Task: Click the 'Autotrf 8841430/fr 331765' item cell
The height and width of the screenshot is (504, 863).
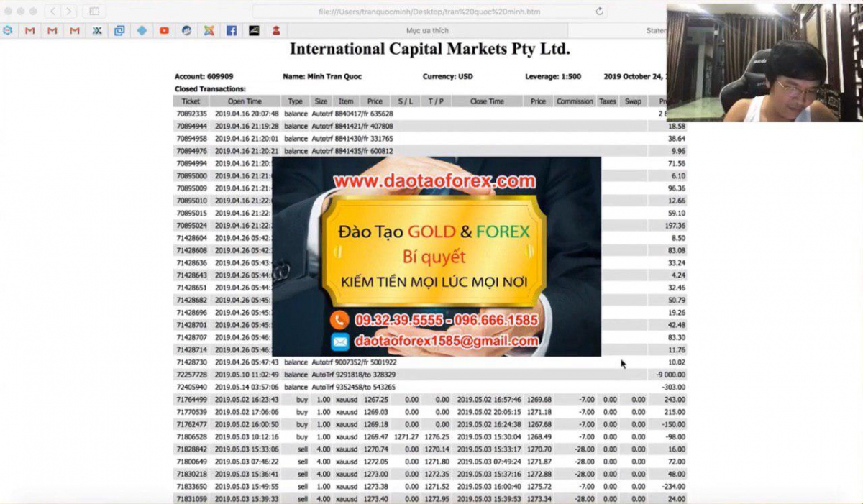Action: pos(352,139)
